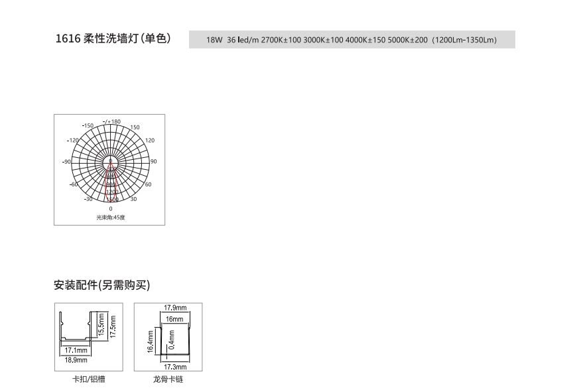This screenshot has height=392, width=581.
Task: Click the clip aluminum channel dimension drawing
Action: tap(89, 337)
